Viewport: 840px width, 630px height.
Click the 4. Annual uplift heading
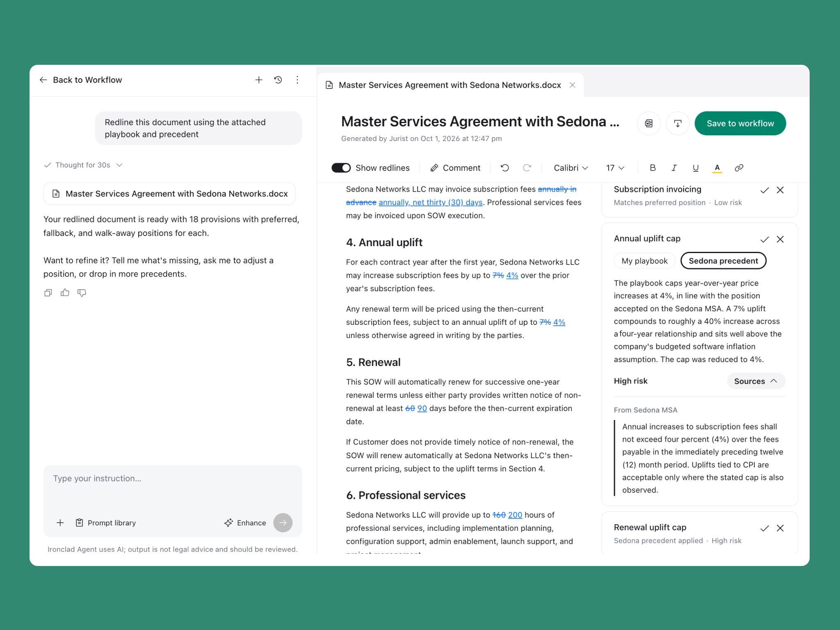click(384, 242)
